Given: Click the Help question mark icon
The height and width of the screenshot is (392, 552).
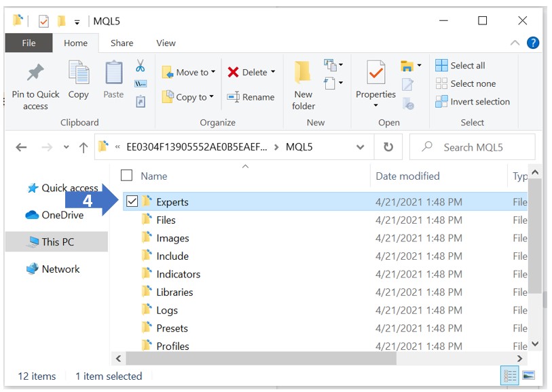Looking at the screenshot, I should click(533, 43).
